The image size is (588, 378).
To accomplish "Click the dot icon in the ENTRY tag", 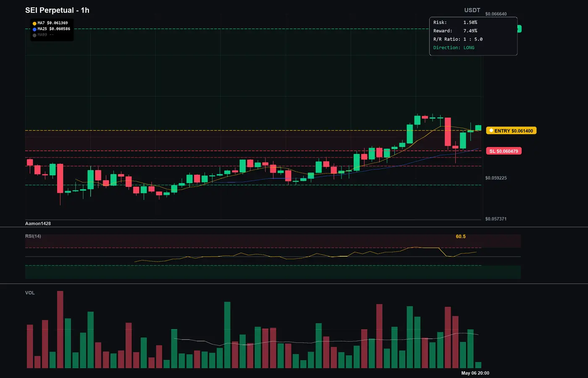I will [x=491, y=131].
